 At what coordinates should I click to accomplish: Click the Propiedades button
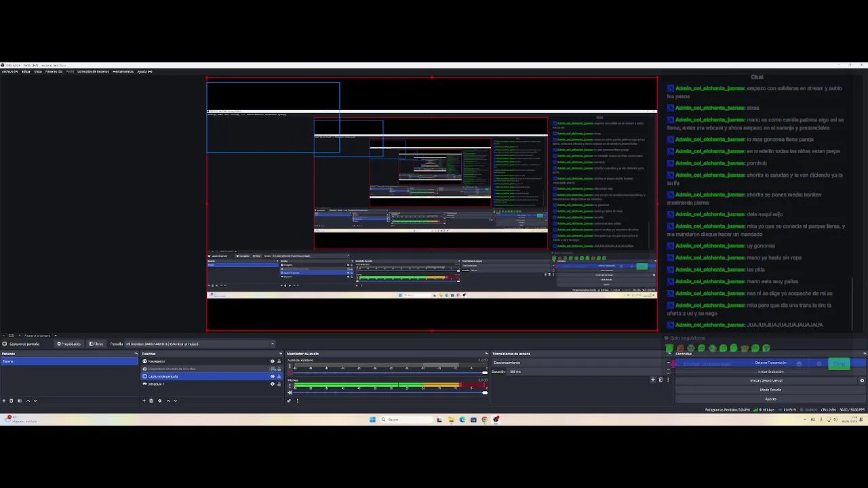69,344
